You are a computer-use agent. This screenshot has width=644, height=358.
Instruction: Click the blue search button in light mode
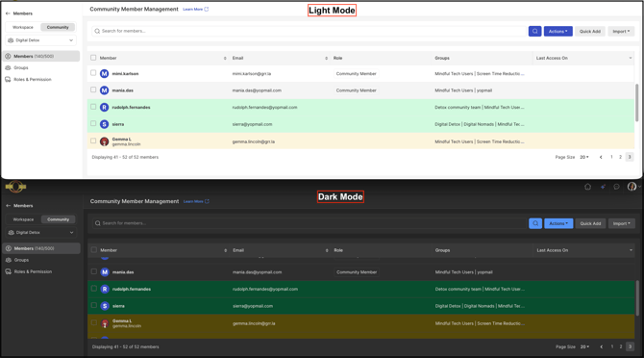click(534, 31)
